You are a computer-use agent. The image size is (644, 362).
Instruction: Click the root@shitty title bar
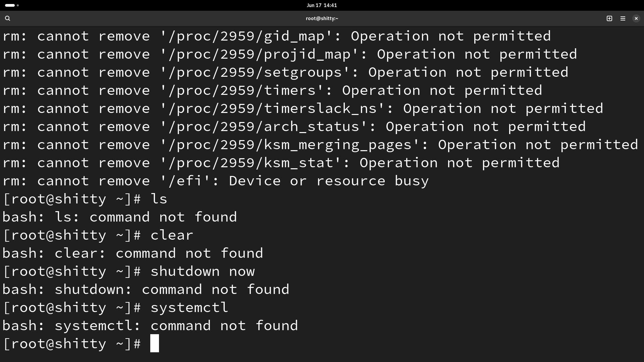tap(322, 18)
